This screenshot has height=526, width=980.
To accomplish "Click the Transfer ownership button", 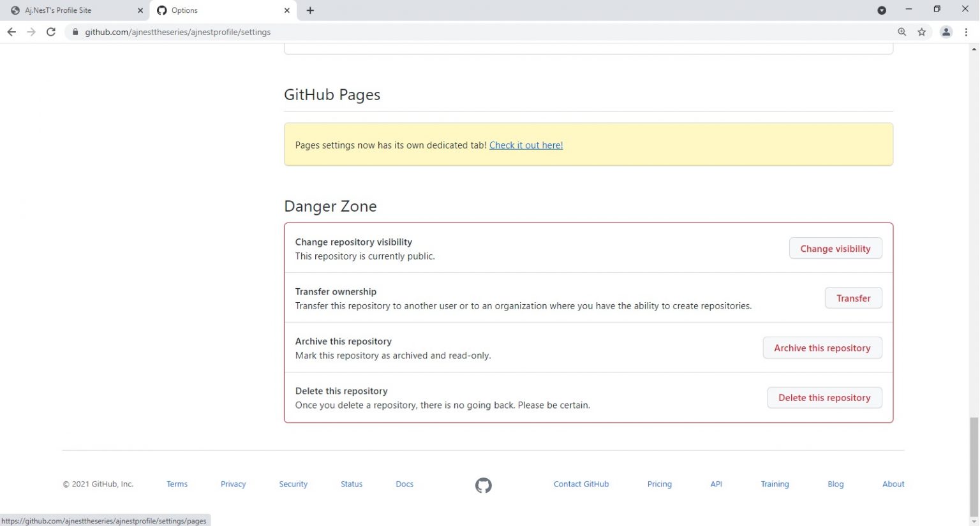I will 853,298.
